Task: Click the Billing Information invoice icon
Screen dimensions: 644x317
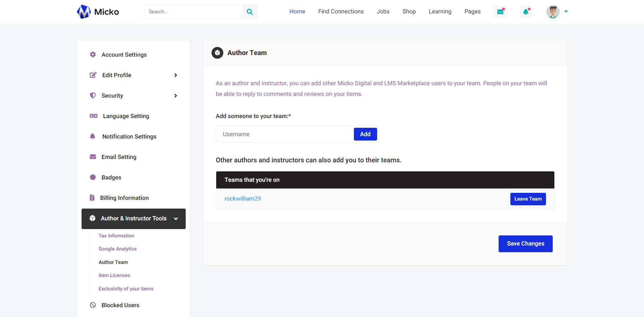Action: [x=92, y=198]
